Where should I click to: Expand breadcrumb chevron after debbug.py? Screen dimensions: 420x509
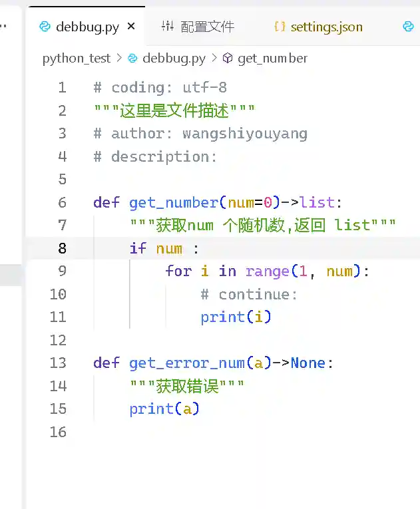(x=214, y=58)
